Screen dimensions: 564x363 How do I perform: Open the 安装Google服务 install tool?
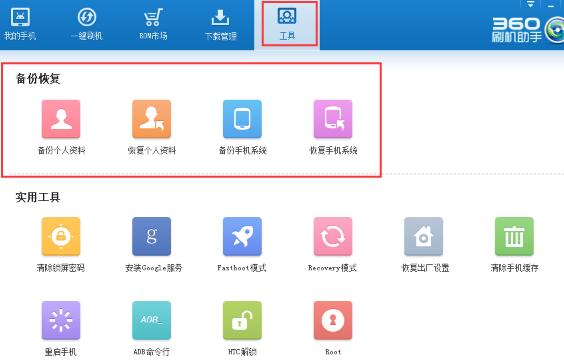pyautogui.click(x=151, y=236)
